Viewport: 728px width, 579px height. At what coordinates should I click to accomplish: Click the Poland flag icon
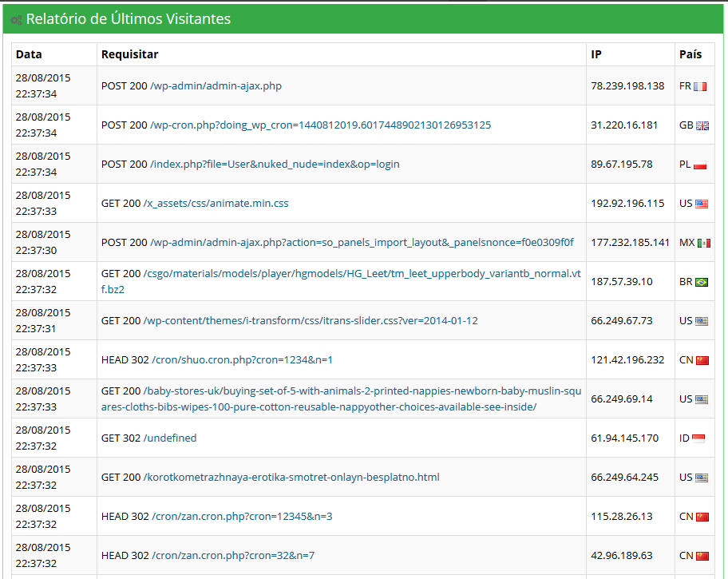click(x=700, y=165)
